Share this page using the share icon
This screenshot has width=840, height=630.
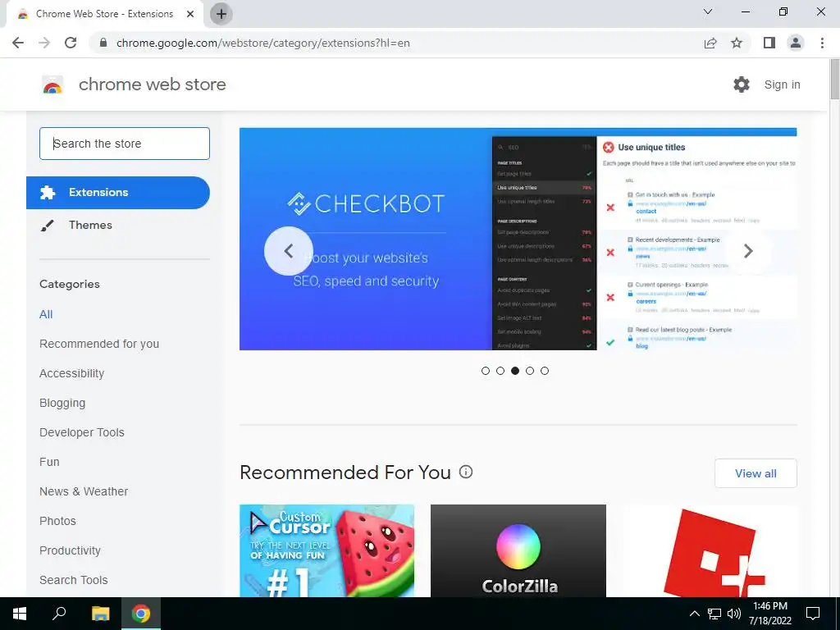click(x=710, y=43)
